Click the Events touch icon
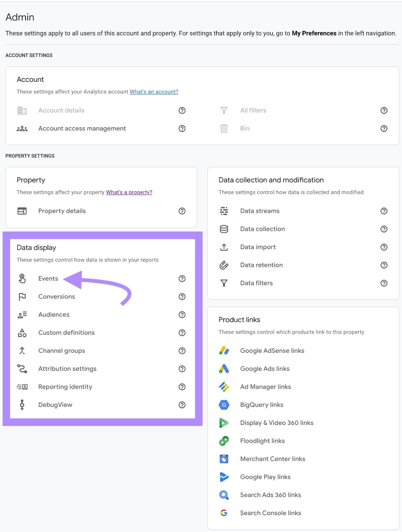 pyautogui.click(x=22, y=278)
